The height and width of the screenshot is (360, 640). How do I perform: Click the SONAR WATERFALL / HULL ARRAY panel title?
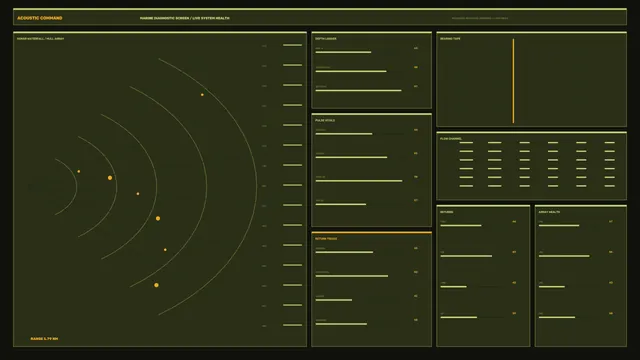[40, 39]
